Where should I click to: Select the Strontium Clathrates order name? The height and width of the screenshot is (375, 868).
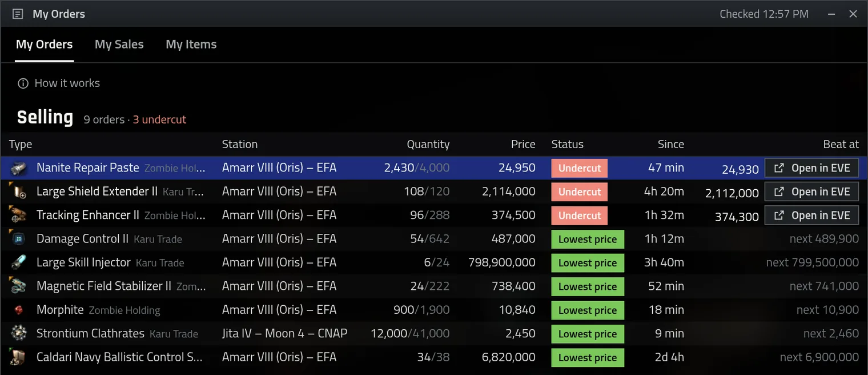(90, 333)
